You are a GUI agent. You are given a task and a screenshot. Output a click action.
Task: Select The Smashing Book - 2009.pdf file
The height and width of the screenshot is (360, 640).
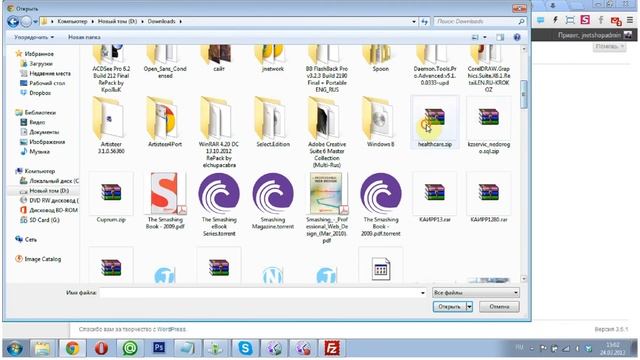(165, 201)
